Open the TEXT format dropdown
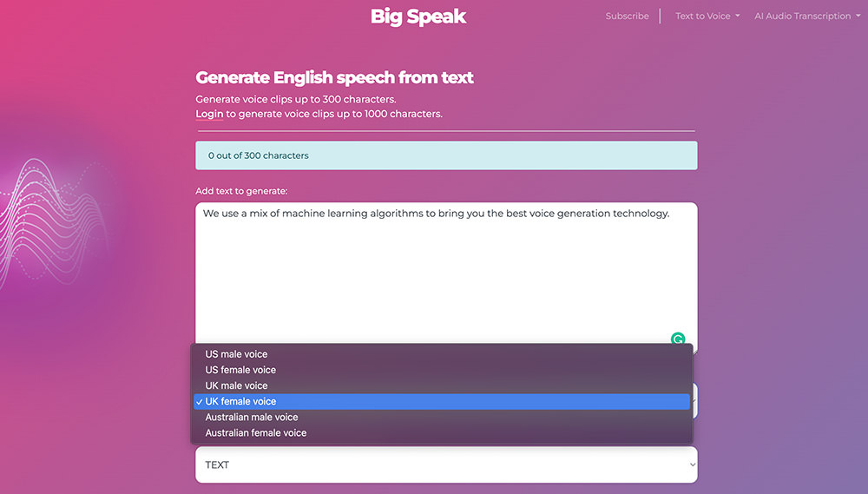 click(x=446, y=464)
